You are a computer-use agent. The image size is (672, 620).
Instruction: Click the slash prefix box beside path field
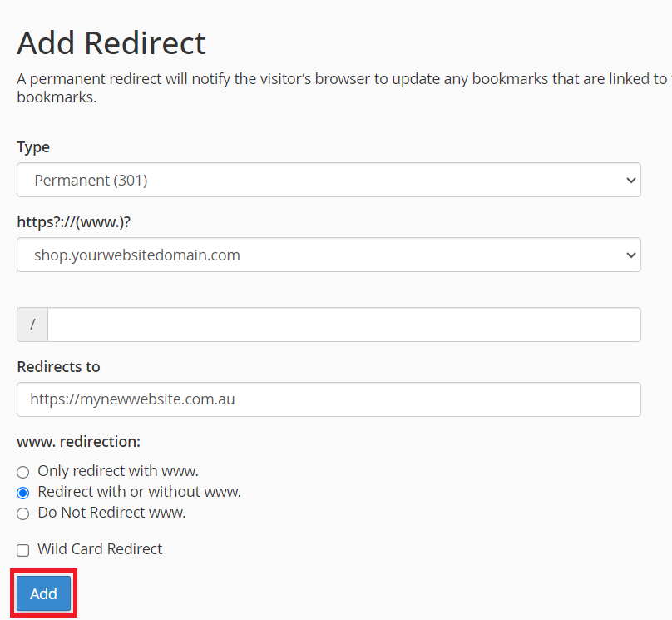pyautogui.click(x=32, y=325)
